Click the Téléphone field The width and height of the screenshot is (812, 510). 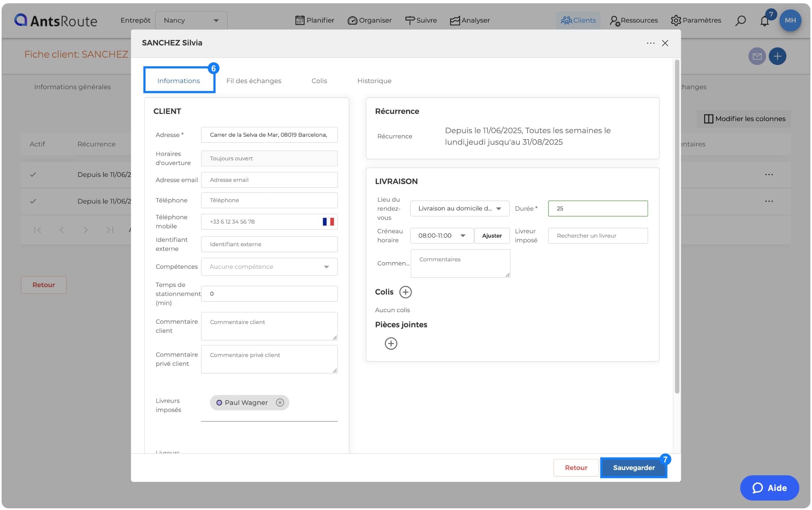click(x=269, y=200)
